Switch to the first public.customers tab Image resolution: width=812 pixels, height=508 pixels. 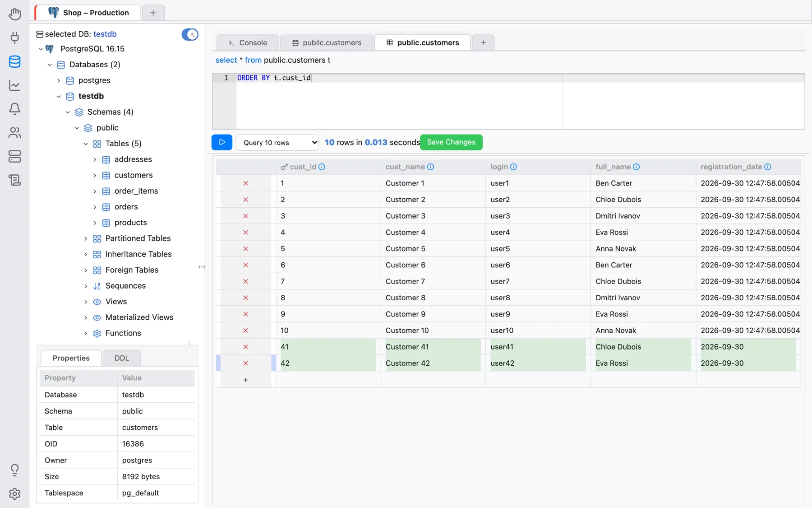327,42
